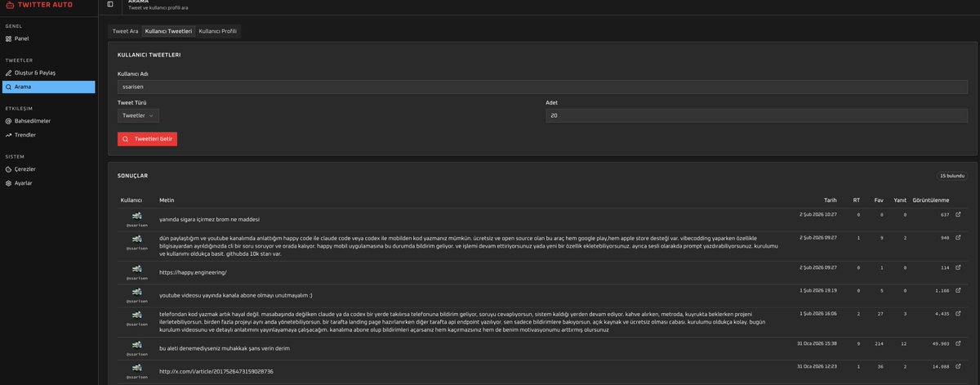Click the Kullanıcı Adı input containing ssarisen
980x385 pixels.
[542, 86]
